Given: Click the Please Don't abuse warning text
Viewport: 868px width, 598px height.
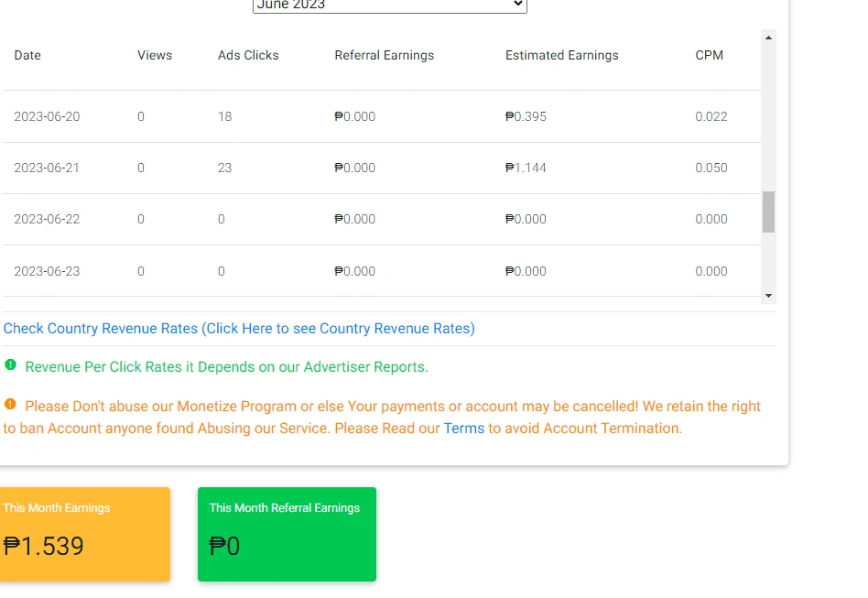Looking at the screenshot, I should (382, 417).
